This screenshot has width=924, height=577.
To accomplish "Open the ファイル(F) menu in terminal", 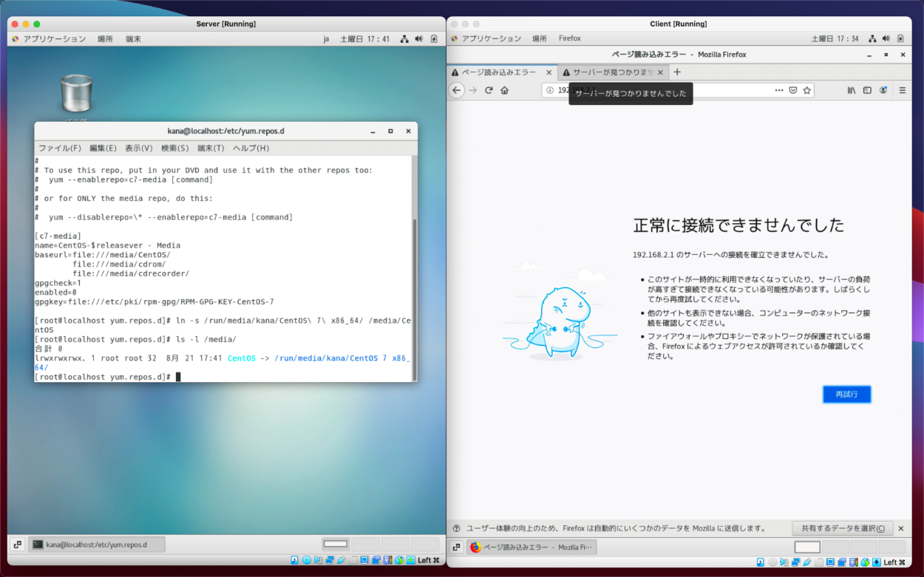I will 59,148.
